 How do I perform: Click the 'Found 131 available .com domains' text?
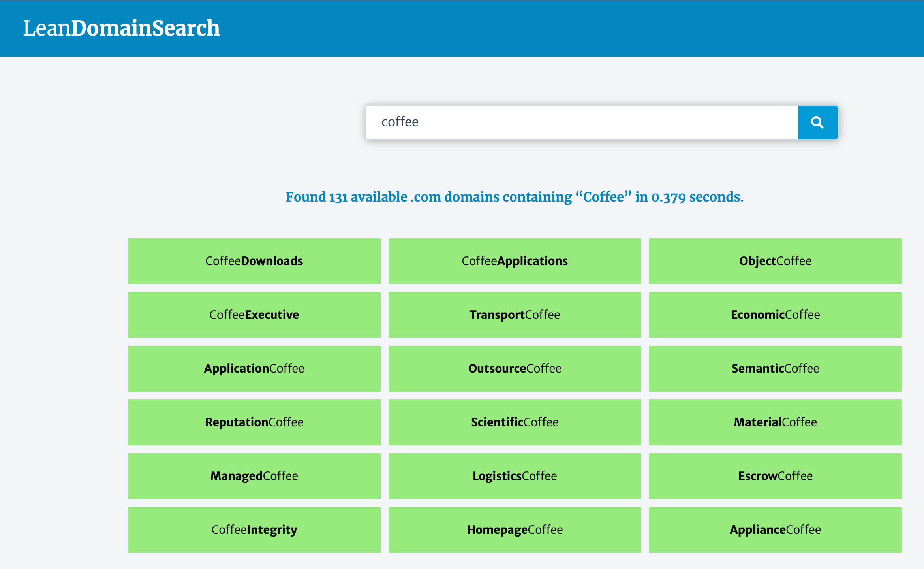coord(515,197)
